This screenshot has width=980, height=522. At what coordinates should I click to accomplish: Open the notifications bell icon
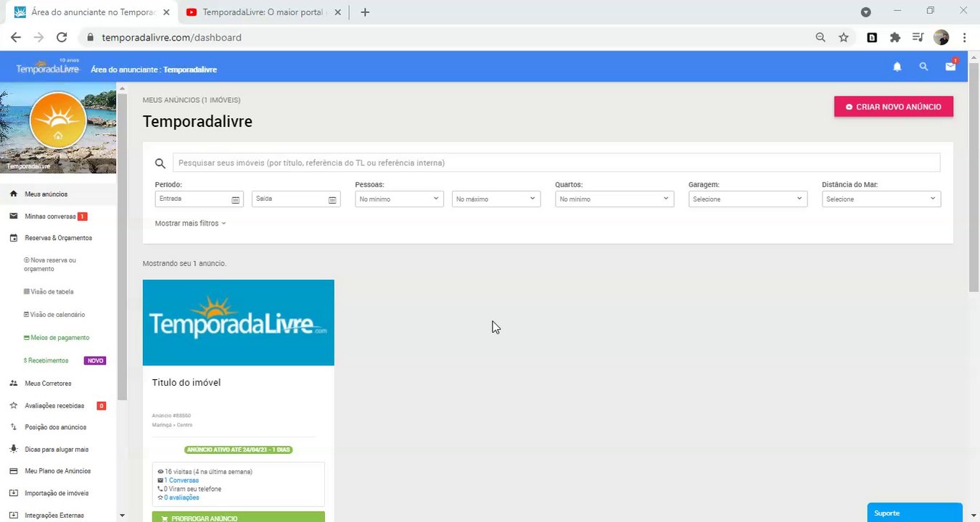(x=897, y=67)
